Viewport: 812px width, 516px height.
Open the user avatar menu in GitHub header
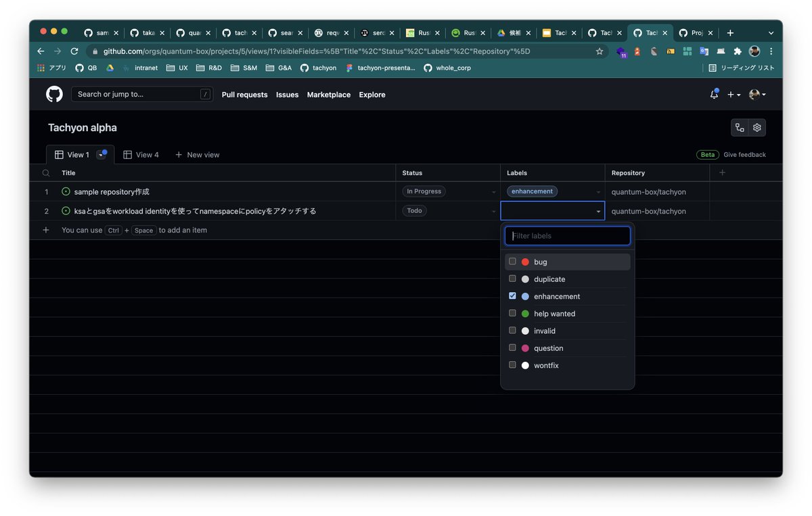[x=757, y=95]
